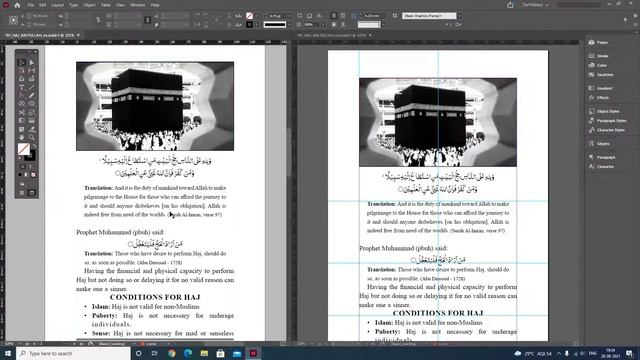Select the Line tool
This screenshot has width=640, height=360.
31,87
